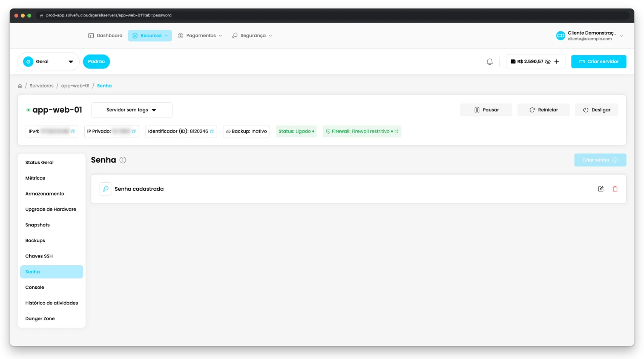Open the Recursos menu
This screenshot has width=644, height=359.
[x=150, y=35]
